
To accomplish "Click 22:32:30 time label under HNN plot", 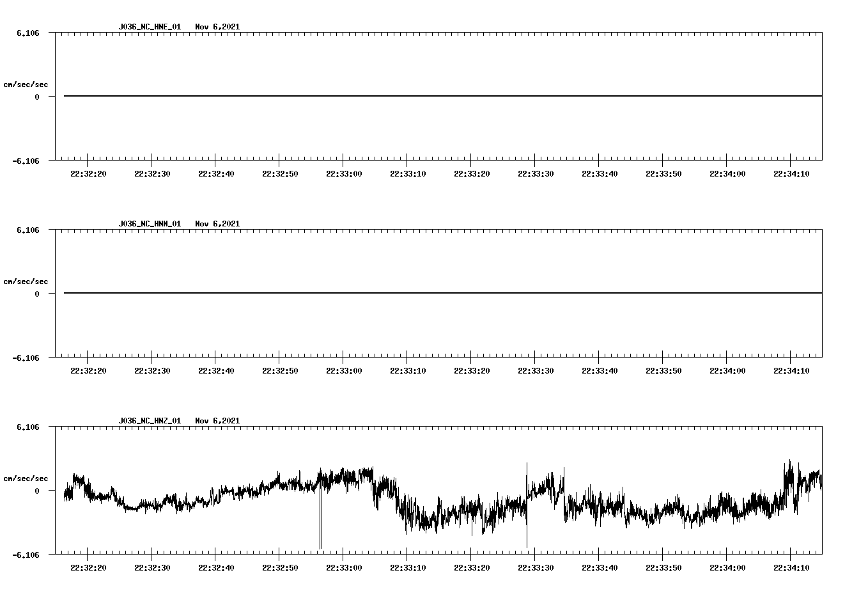I will [x=152, y=371].
